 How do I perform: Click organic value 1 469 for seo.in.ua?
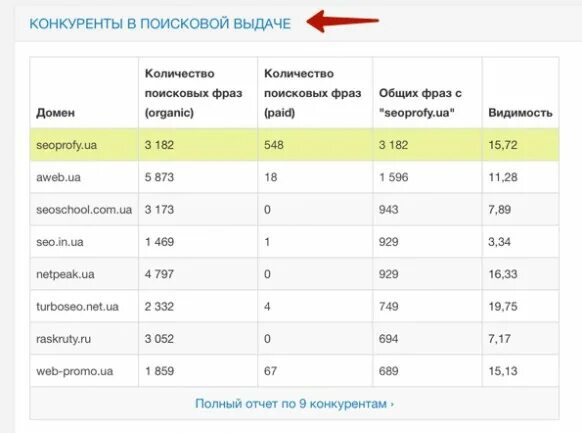pyautogui.click(x=159, y=242)
